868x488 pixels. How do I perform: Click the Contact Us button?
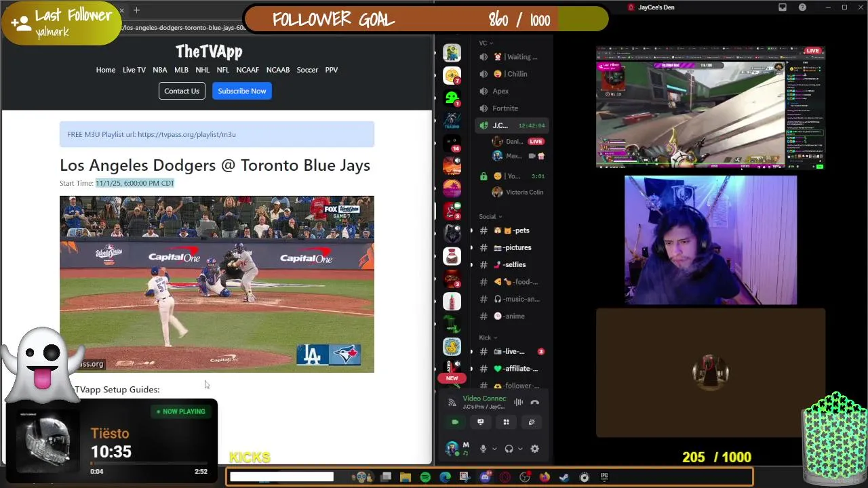coord(182,91)
